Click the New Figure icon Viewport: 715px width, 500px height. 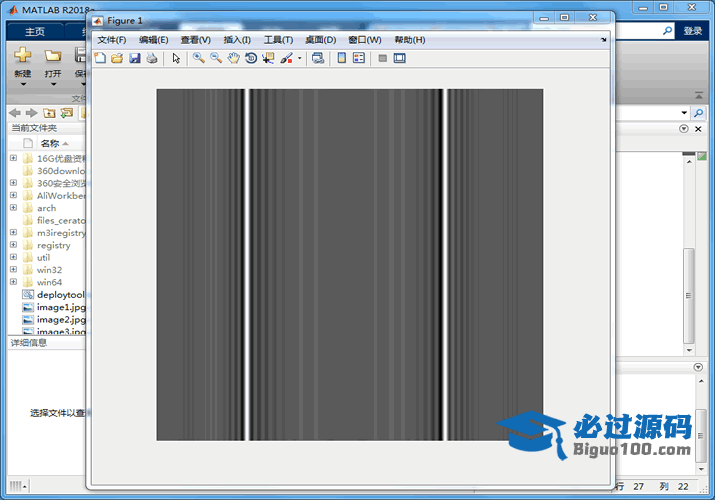pos(99,58)
